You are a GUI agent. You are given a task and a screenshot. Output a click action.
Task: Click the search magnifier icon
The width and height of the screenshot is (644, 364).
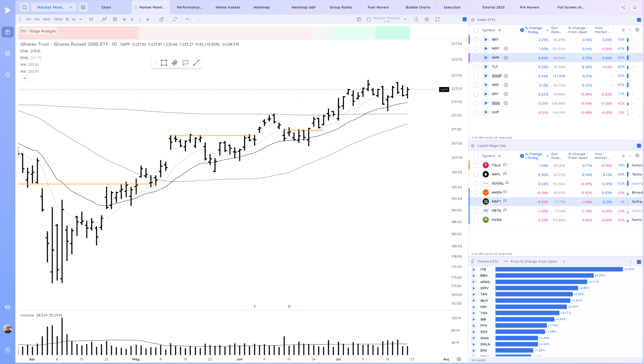[x=24, y=7]
